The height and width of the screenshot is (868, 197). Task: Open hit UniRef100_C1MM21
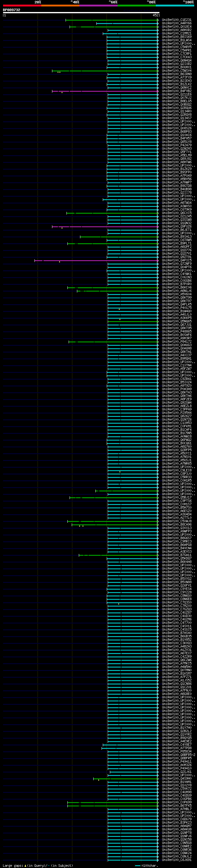(x=176, y=33)
